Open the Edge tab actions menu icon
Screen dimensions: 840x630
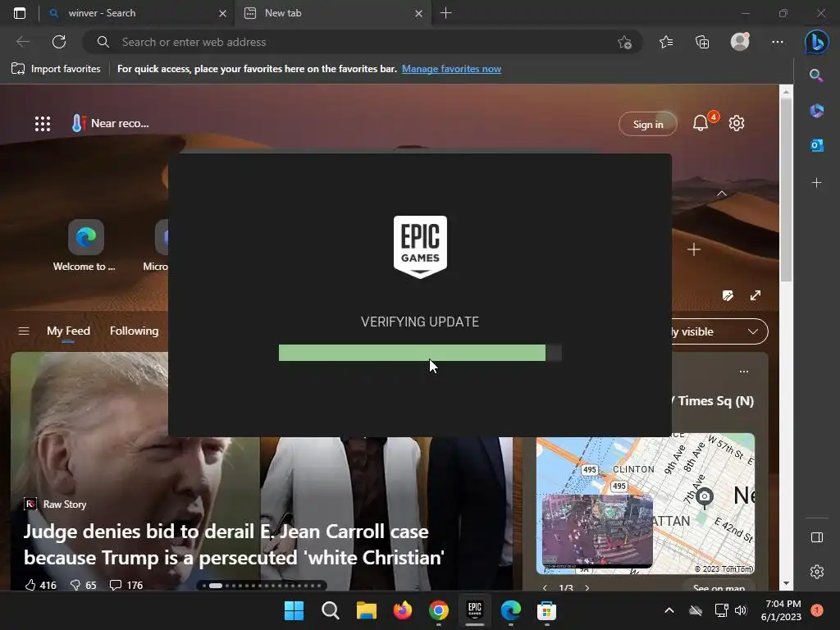(x=20, y=13)
